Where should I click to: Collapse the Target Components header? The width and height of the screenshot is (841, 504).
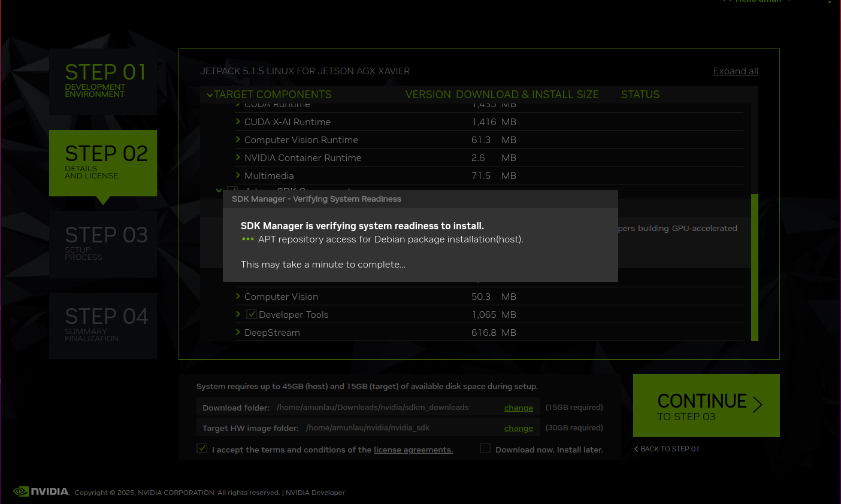pos(210,95)
